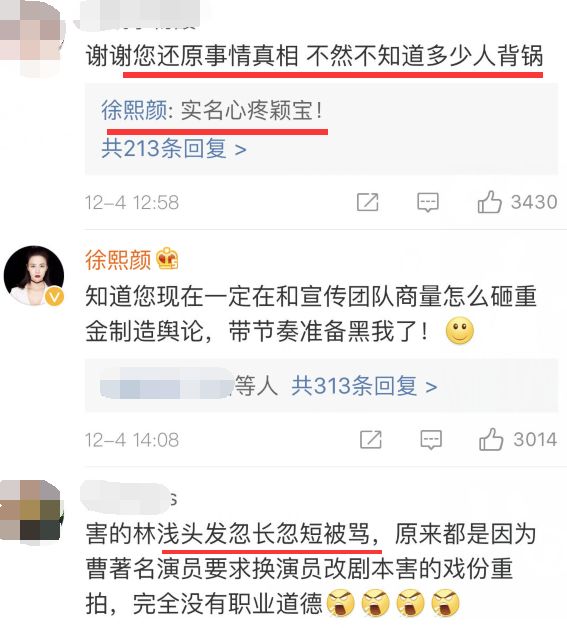This screenshot has height=628, width=567.
Task: Tap the share icon on the 14:08 comment
Action: point(370,439)
